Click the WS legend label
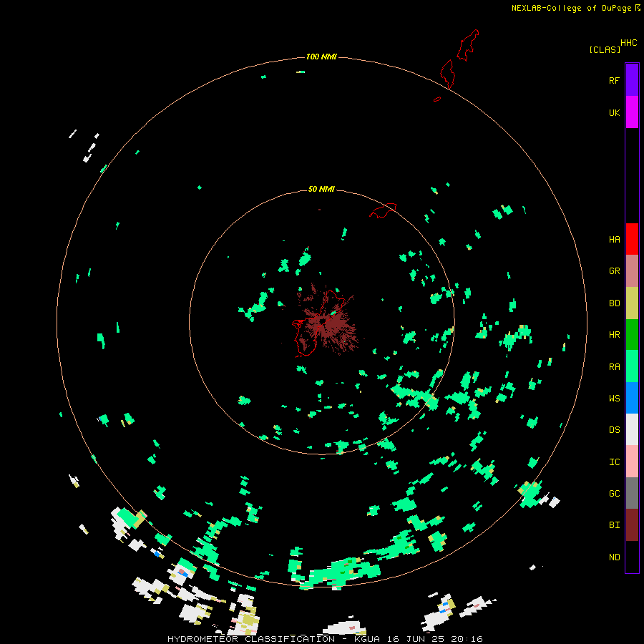The width and height of the screenshot is (644, 644). point(614,399)
